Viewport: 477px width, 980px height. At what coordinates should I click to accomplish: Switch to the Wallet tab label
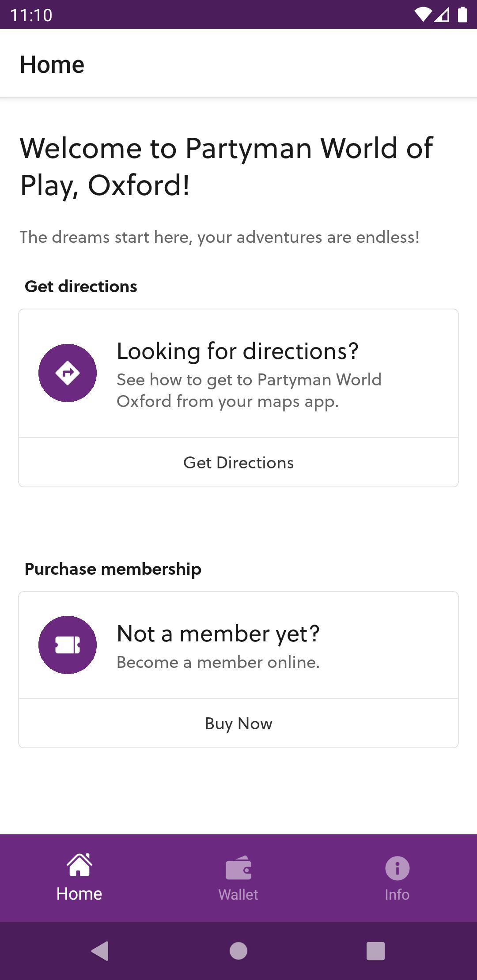tap(238, 894)
